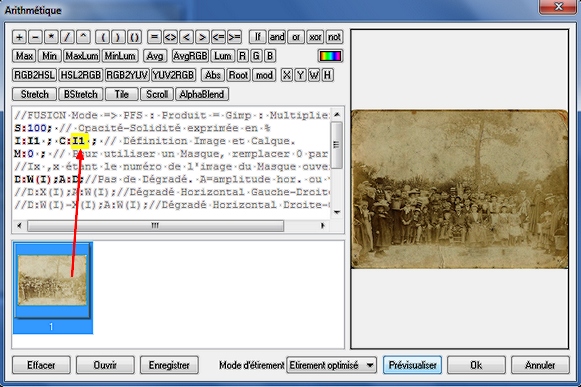The width and height of the screenshot is (581, 387).
Task: Insert the W width variable
Action: point(314,75)
